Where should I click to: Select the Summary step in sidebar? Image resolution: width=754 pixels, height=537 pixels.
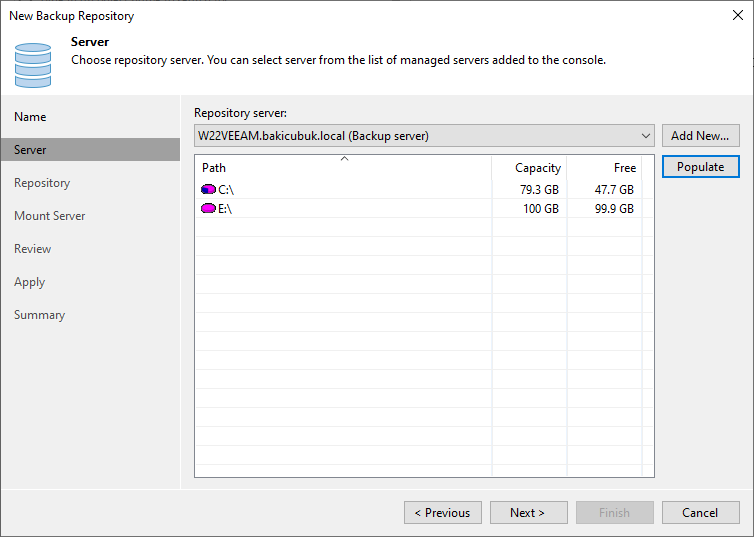pyautogui.click(x=39, y=315)
